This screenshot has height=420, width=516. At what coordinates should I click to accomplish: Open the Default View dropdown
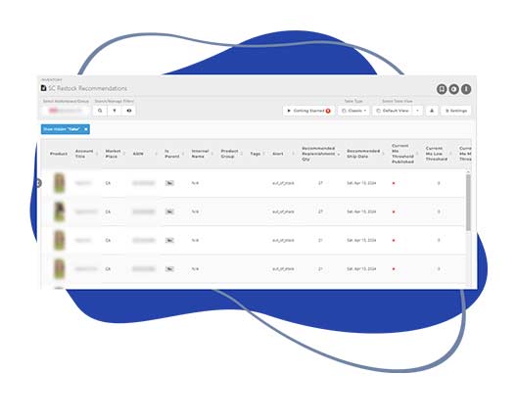pos(393,111)
